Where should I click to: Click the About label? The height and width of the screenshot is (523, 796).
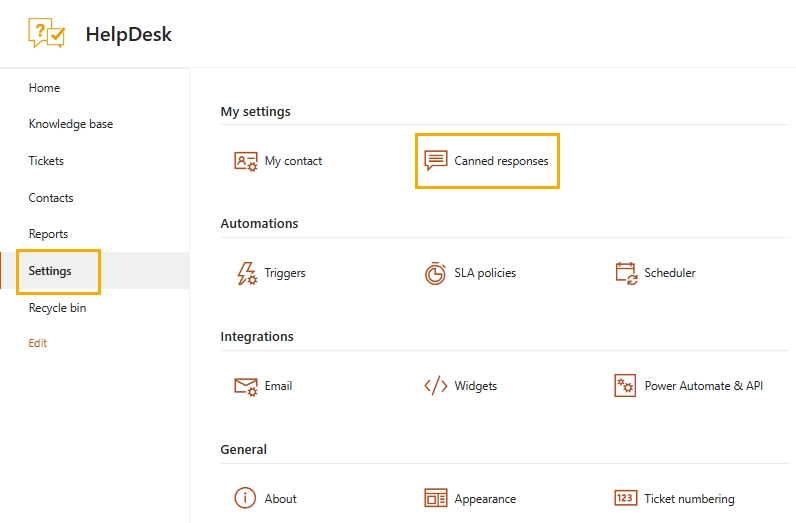pyautogui.click(x=280, y=499)
